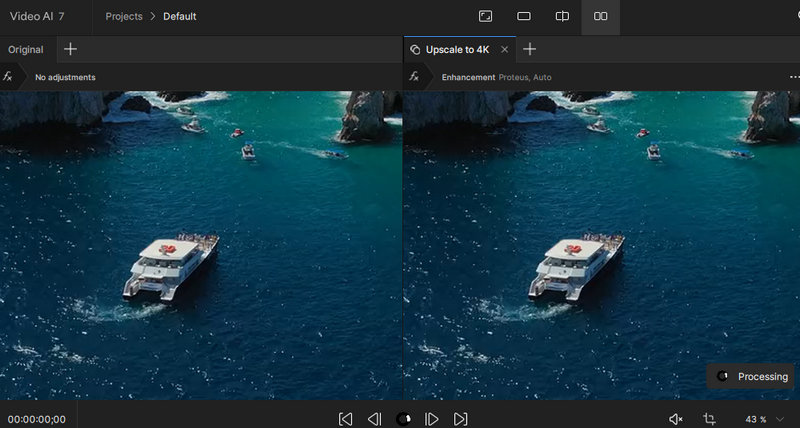Click the Video AI 7 app title
This screenshot has height=428, width=800.
pyautogui.click(x=37, y=16)
